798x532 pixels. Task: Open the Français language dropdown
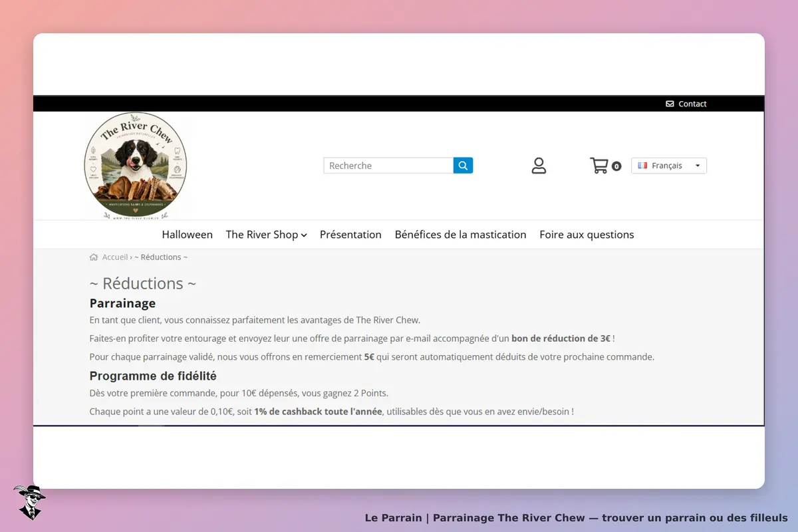click(x=669, y=166)
